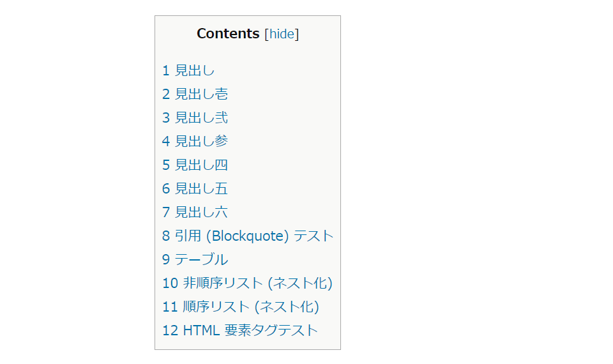Select section number 11 in the contents

click(170, 307)
